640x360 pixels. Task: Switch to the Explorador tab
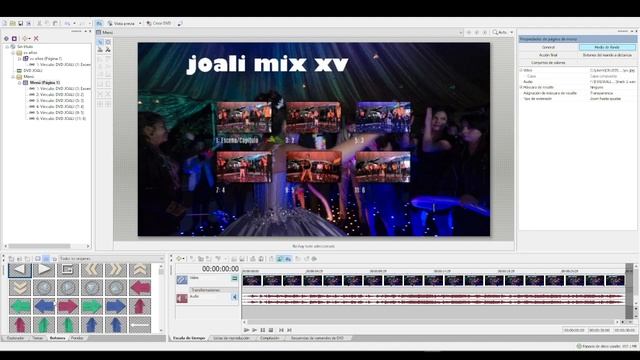(16, 338)
